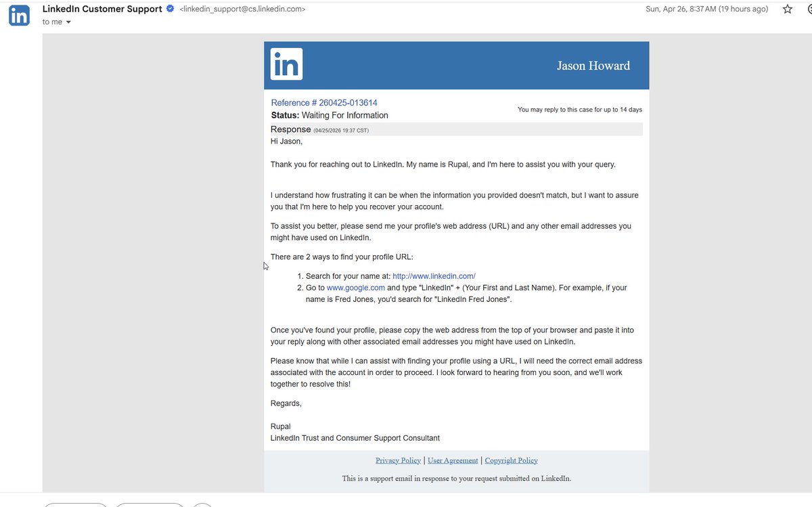Open the http://www.linkedin.com/ name search link
Image resolution: width=812 pixels, height=507 pixels.
434,275
